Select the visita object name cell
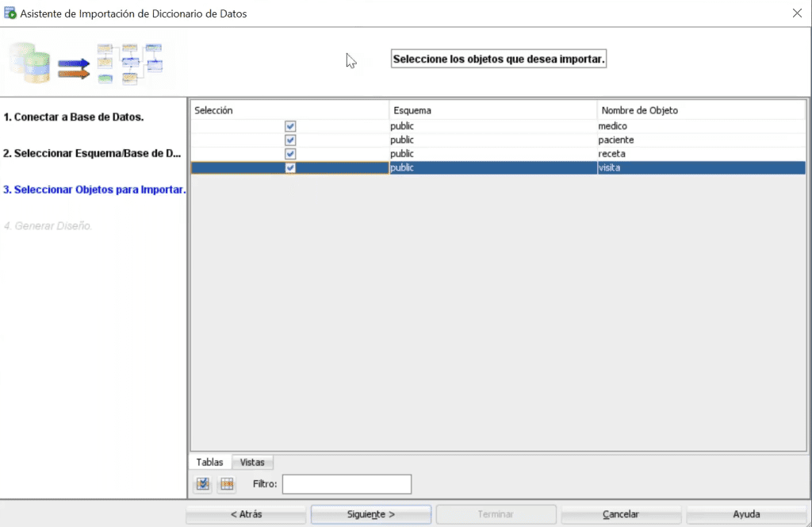The width and height of the screenshot is (812, 527). [701, 168]
